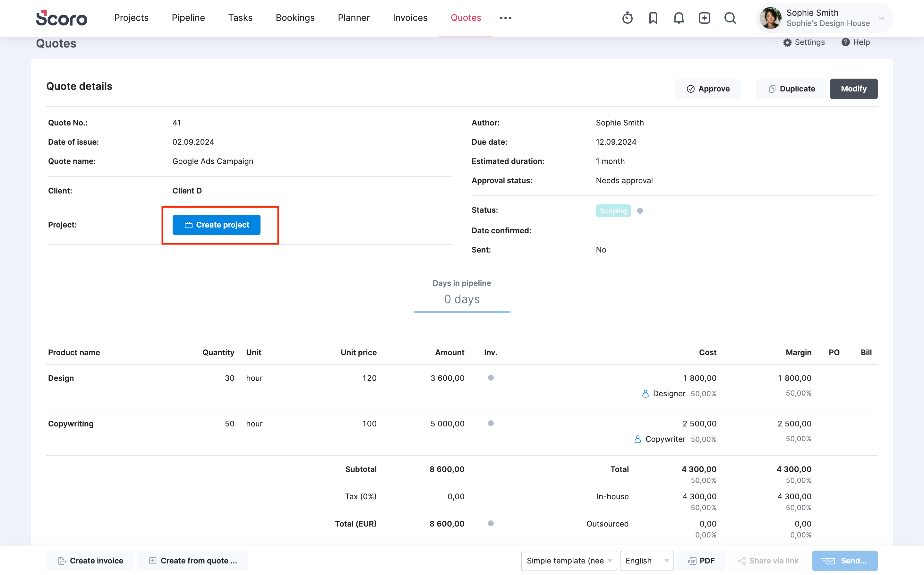This screenshot has height=575, width=924.
Task: Start the time tracker stopwatch icon
Action: (x=628, y=18)
